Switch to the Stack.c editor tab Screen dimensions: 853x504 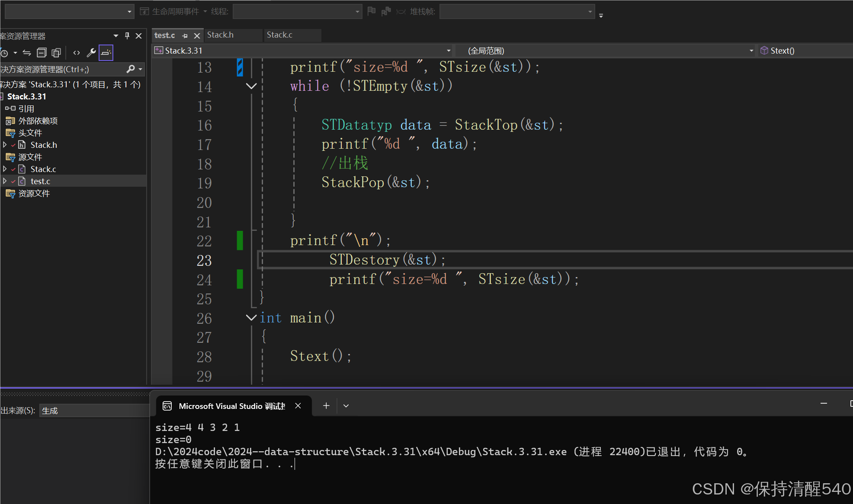[x=279, y=35]
